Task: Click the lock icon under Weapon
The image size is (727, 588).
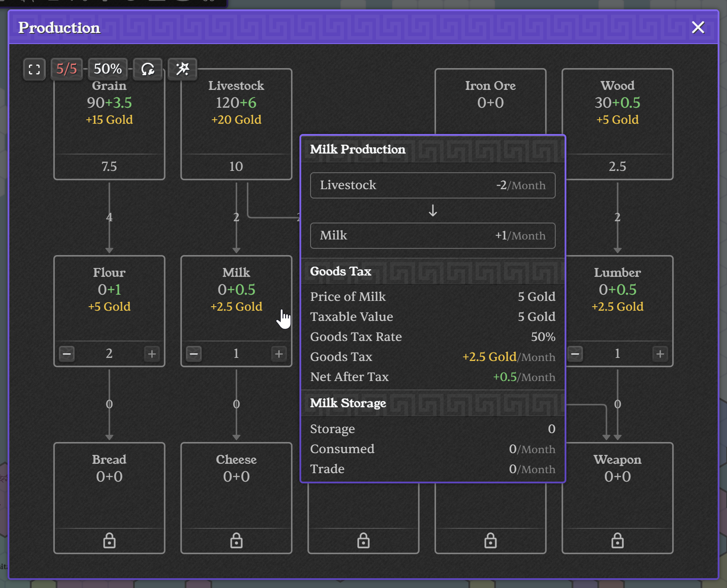Action: [618, 540]
